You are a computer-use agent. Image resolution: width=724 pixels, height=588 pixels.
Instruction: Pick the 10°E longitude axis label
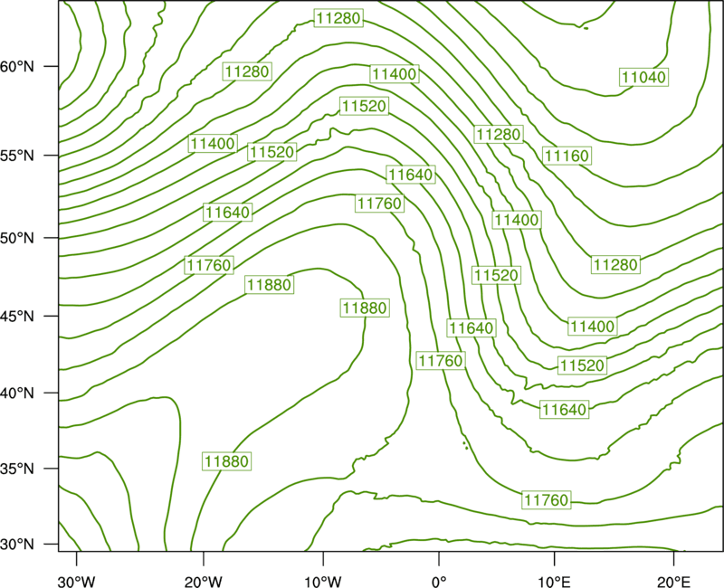[x=554, y=581]
